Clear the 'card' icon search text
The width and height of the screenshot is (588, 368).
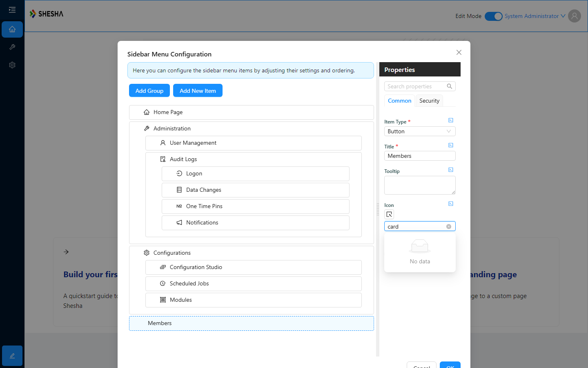[449, 227]
